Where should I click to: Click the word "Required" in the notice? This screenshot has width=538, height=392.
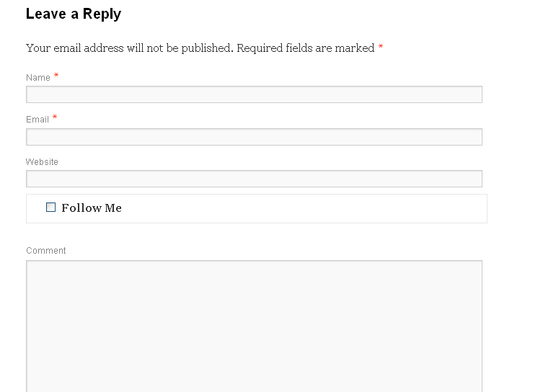(x=260, y=48)
